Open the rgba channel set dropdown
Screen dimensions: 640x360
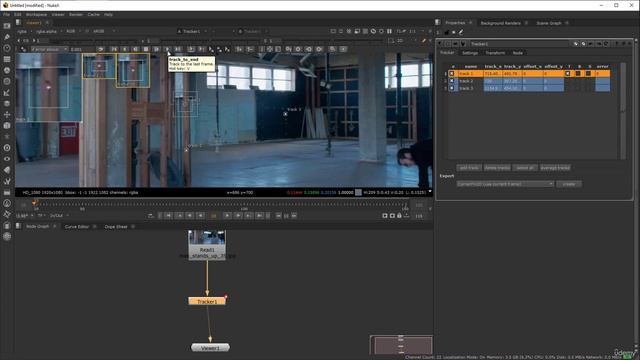coord(24,31)
